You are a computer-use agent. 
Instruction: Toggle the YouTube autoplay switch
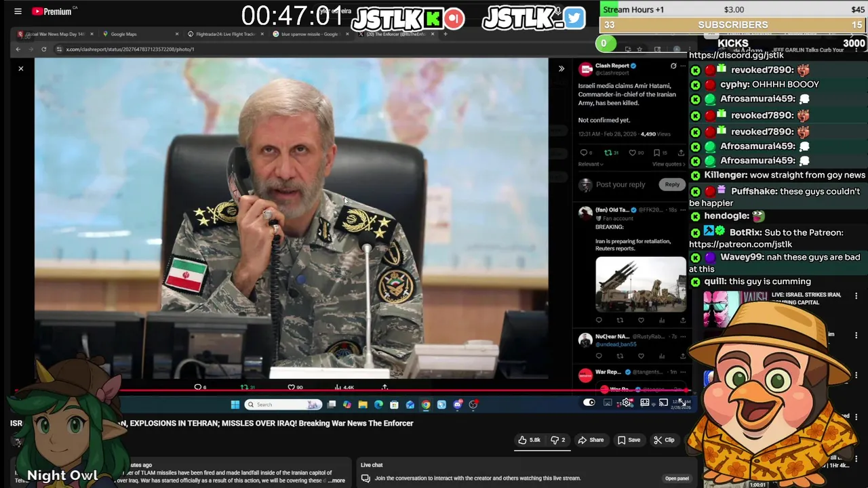(x=589, y=403)
